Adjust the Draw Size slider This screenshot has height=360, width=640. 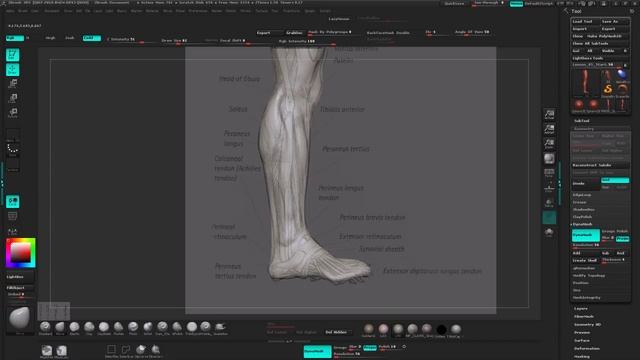[175, 40]
